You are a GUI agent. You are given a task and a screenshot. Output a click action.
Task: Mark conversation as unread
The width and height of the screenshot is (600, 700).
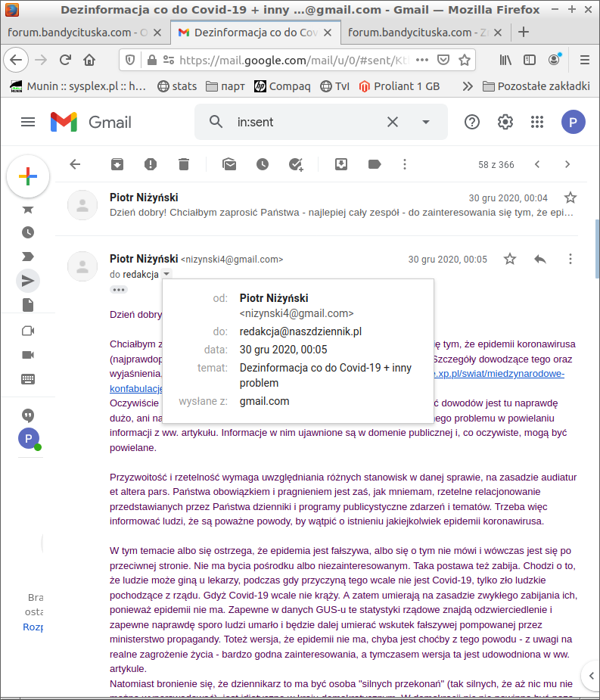[x=229, y=164]
